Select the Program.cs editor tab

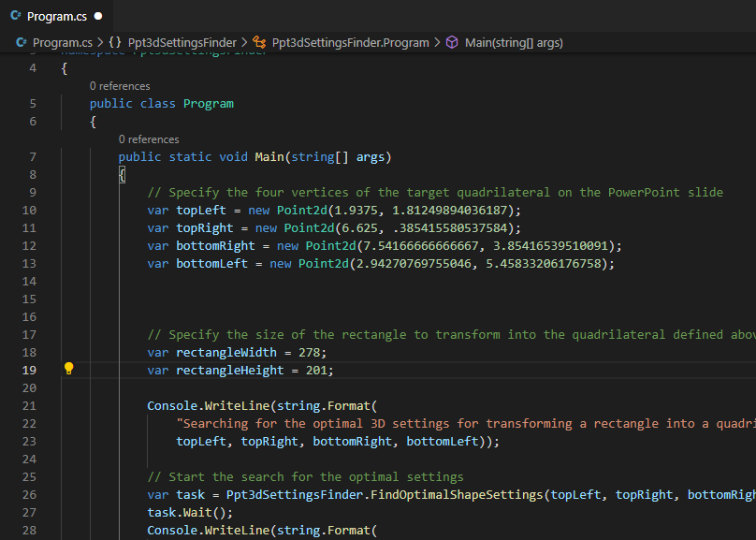[x=56, y=17]
